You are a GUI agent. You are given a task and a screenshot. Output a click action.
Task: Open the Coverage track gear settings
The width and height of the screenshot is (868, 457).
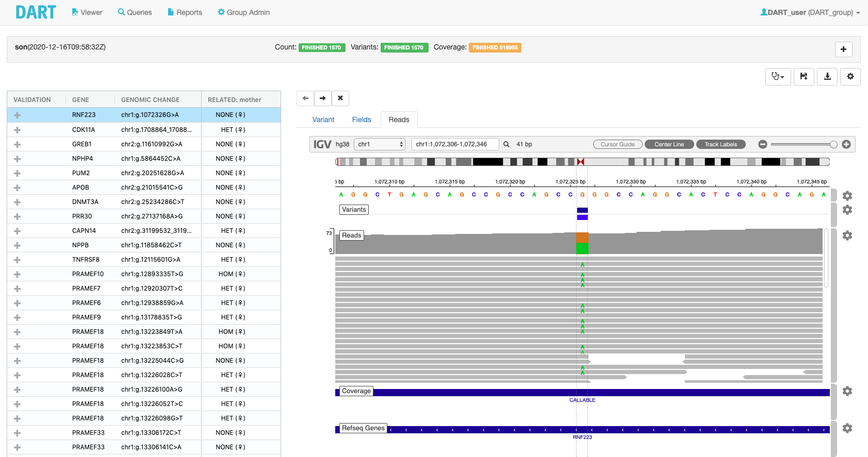click(847, 391)
